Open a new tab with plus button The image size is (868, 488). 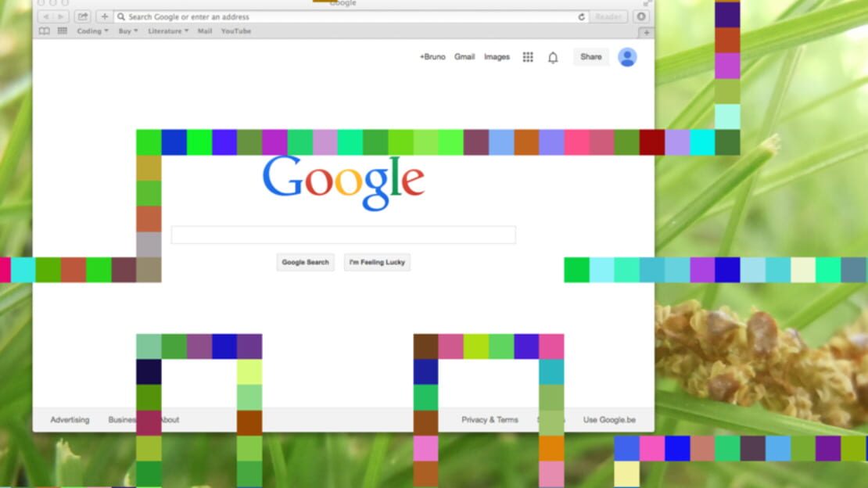click(646, 33)
